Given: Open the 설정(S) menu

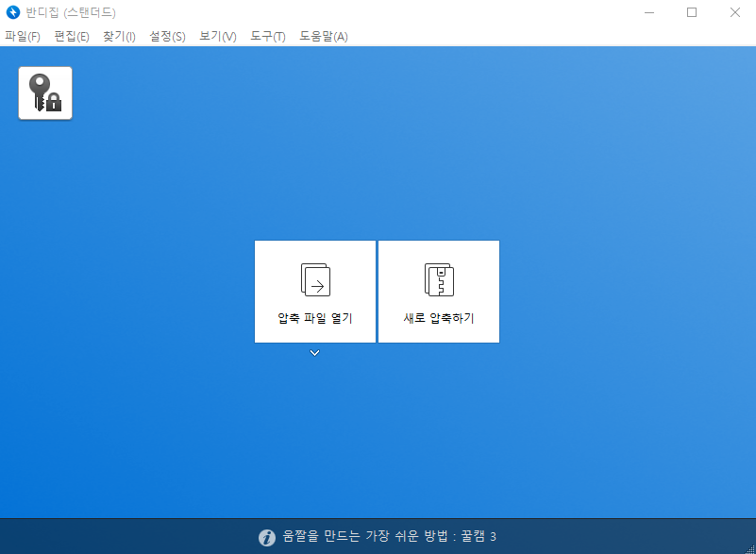Looking at the screenshot, I should (x=167, y=37).
